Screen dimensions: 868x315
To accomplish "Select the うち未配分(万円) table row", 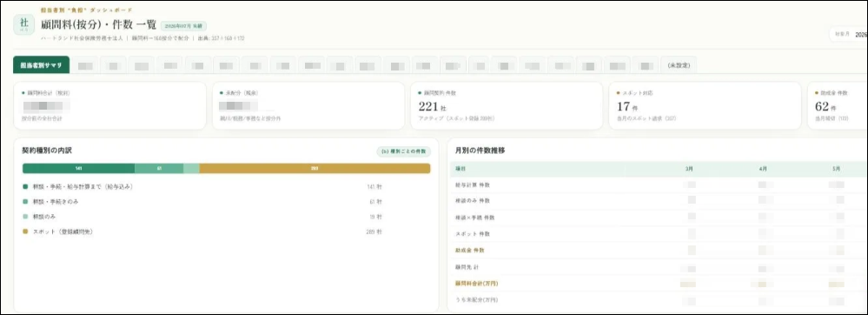I will coord(659,300).
